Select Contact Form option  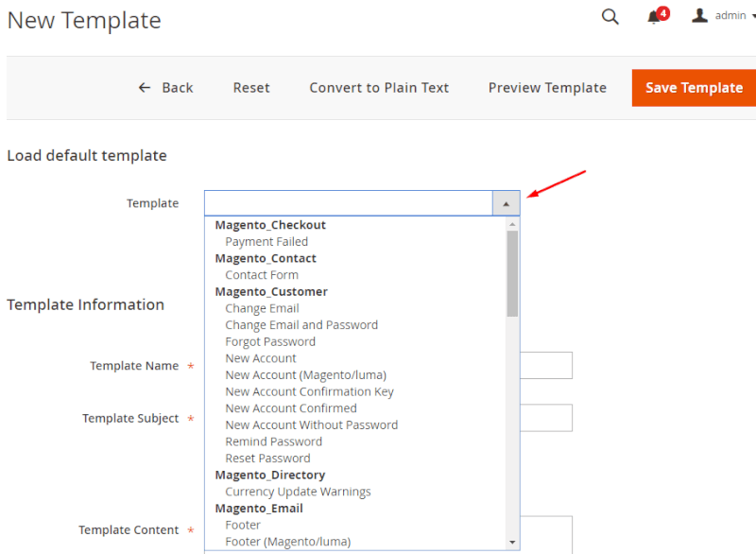tap(262, 275)
